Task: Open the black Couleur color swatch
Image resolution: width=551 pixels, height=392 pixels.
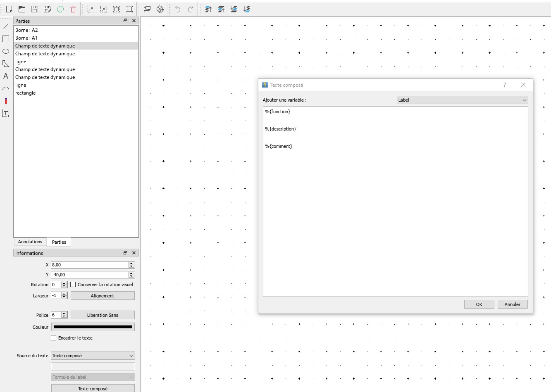Action: click(93, 327)
